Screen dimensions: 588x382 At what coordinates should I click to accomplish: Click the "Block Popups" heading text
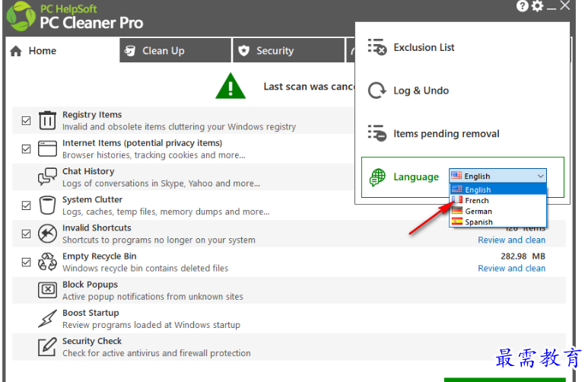(x=90, y=285)
